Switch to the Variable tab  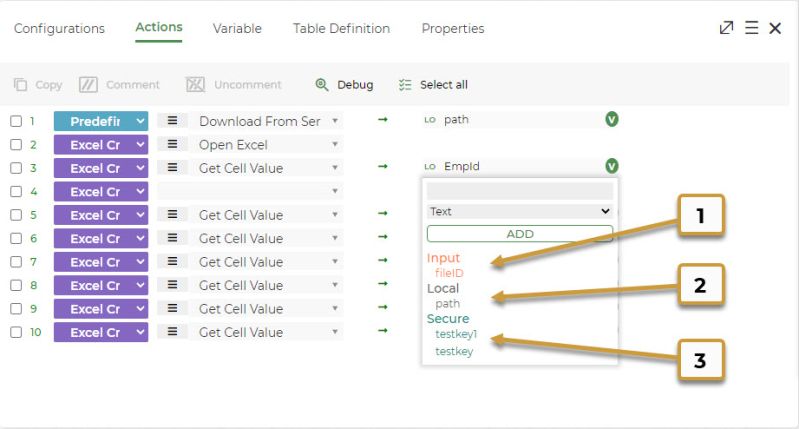(x=237, y=29)
